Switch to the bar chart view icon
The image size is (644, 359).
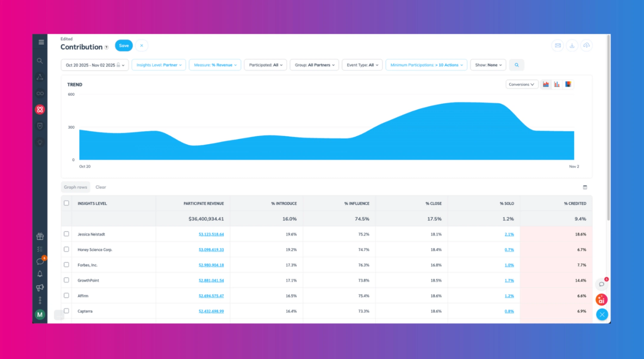coord(557,84)
